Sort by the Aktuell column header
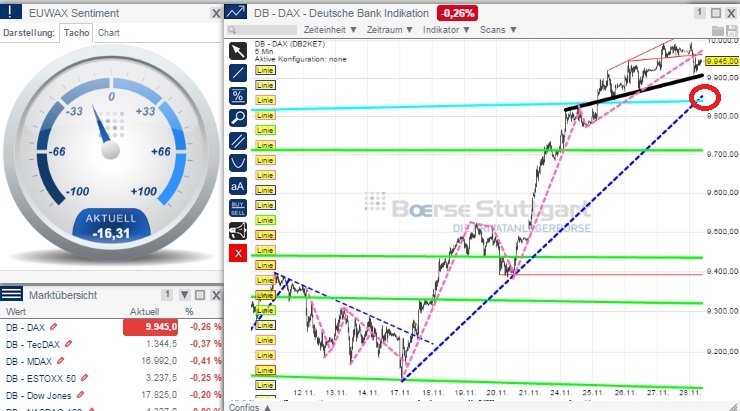The height and width of the screenshot is (411, 740). [x=144, y=311]
